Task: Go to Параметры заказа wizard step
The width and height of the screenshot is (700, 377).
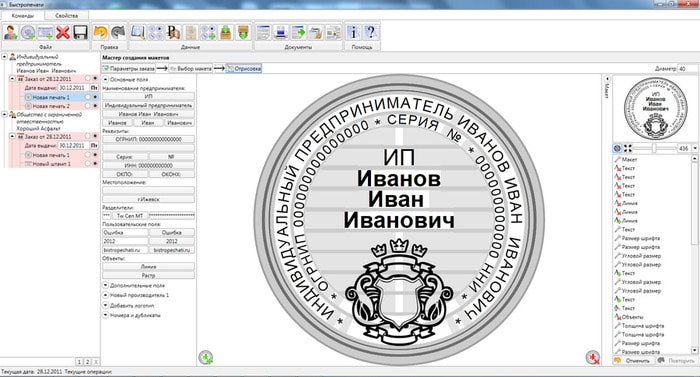Action: click(x=129, y=69)
